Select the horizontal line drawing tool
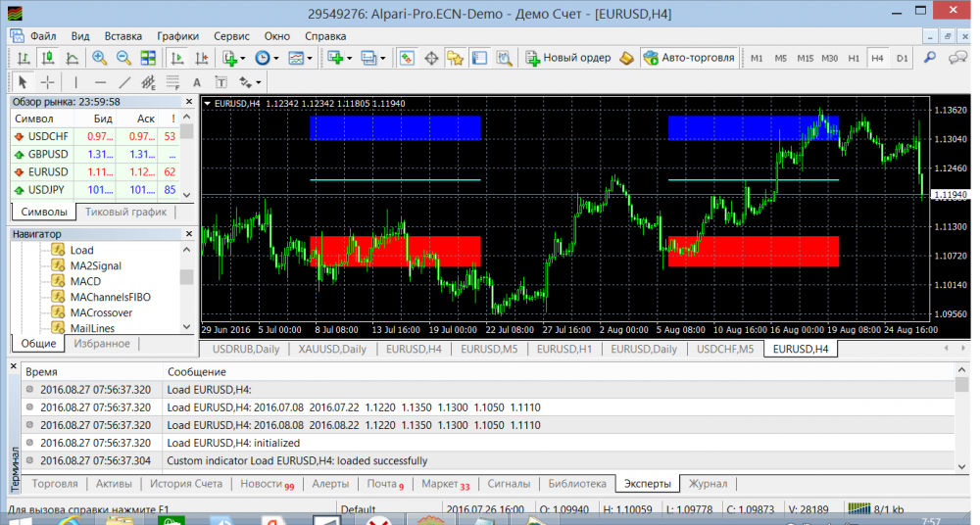980x525 pixels. point(100,82)
